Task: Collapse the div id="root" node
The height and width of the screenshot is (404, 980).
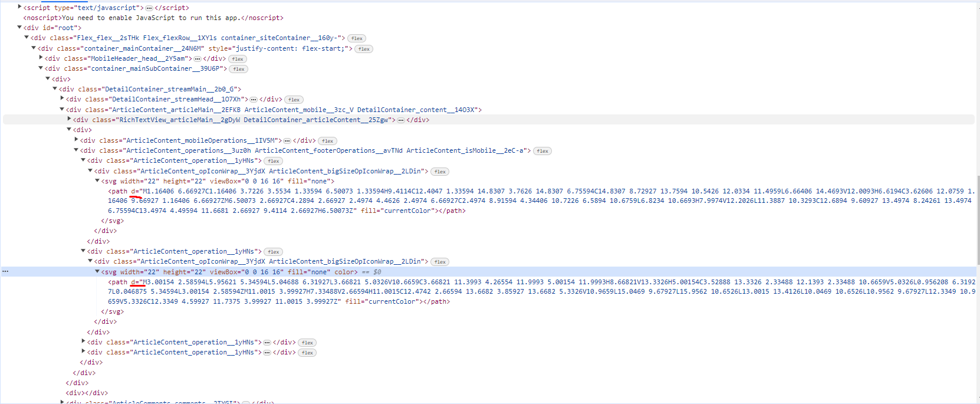Action: click(x=19, y=27)
